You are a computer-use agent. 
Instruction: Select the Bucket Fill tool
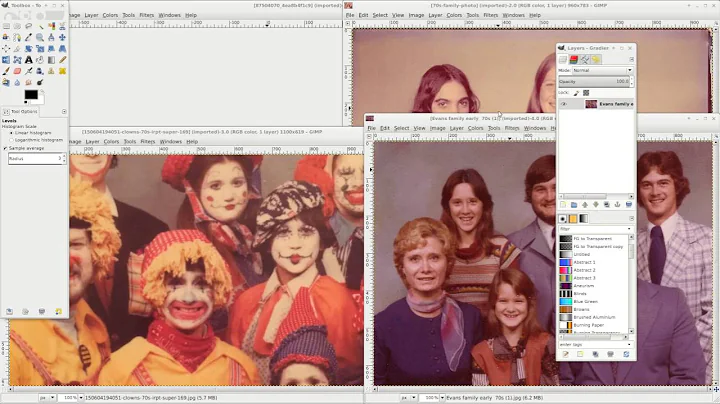[x=40, y=60]
